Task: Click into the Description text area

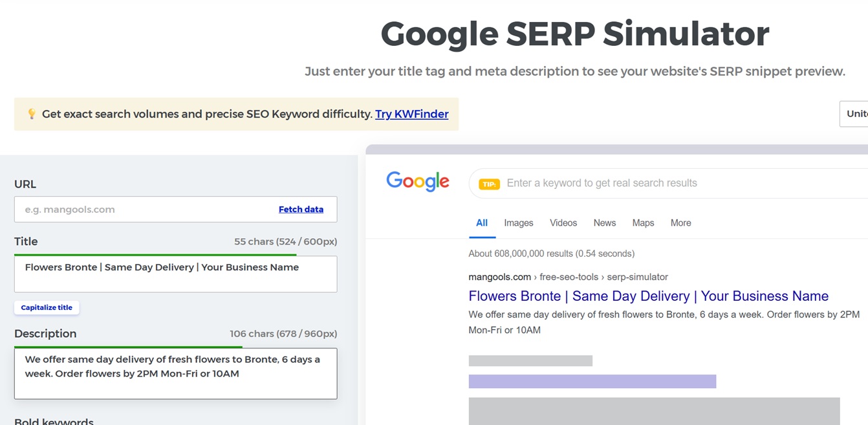Action: tap(175, 373)
